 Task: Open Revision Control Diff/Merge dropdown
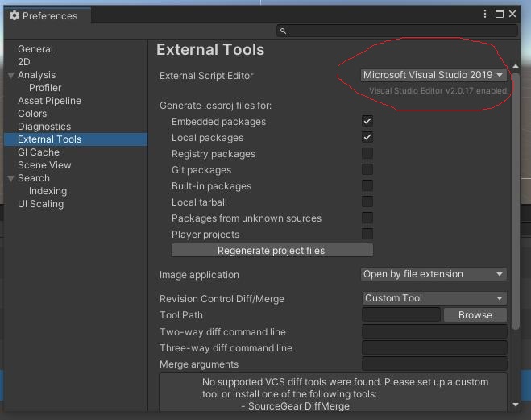(434, 298)
